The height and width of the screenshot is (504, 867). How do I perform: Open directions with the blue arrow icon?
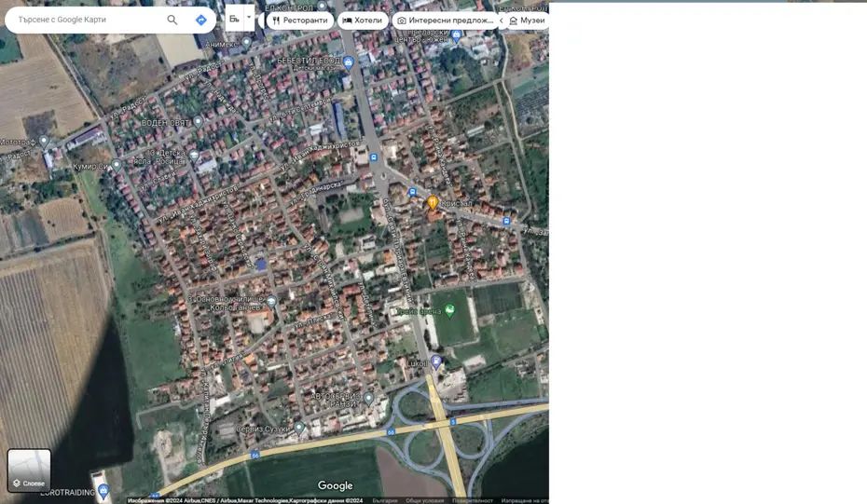(x=200, y=20)
